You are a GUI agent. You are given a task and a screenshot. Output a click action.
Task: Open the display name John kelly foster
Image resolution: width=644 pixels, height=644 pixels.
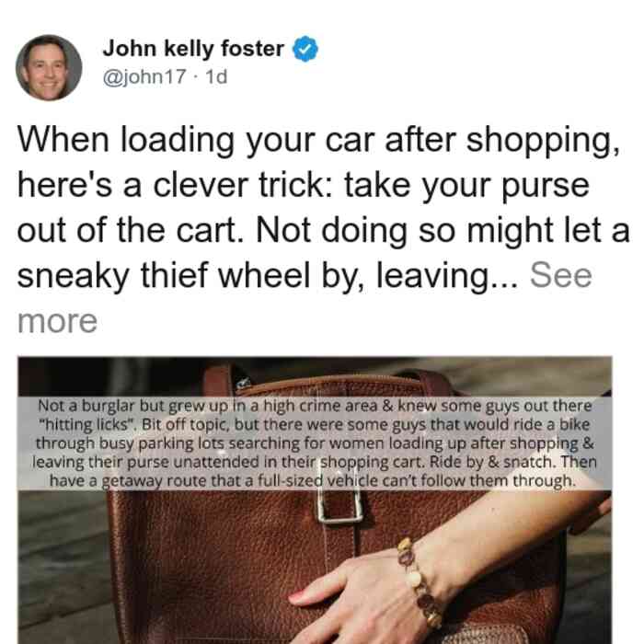(193, 49)
